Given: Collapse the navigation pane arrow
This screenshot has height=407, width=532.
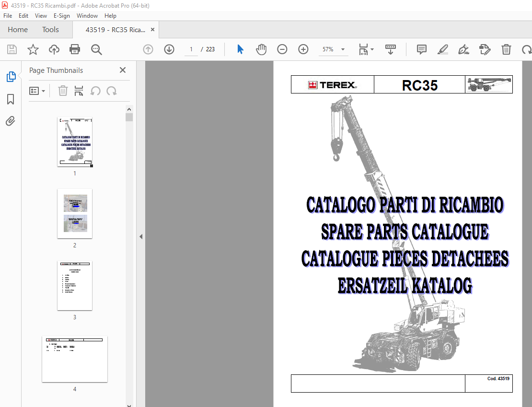Looking at the screenshot, I should click(141, 237).
